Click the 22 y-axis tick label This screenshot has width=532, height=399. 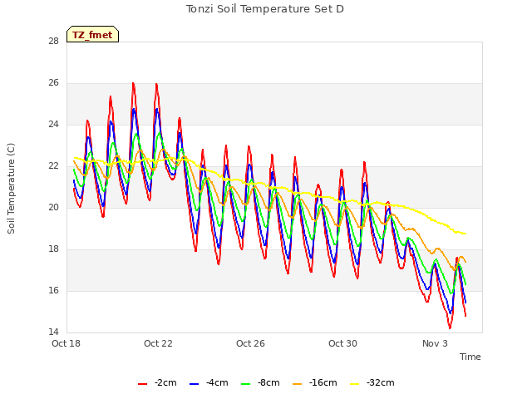pyautogui.click(x=53, y=166)
